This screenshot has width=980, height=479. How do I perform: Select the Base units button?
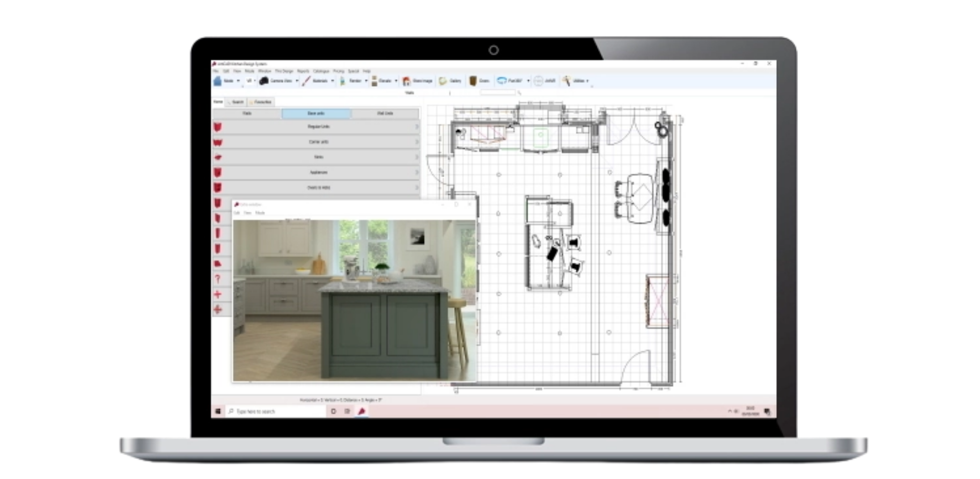pyautogui.click(x=316, y=114)
